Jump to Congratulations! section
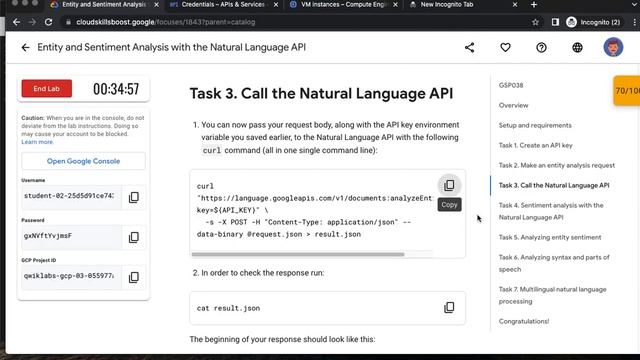The image size is (640, 360). (524, 321)
